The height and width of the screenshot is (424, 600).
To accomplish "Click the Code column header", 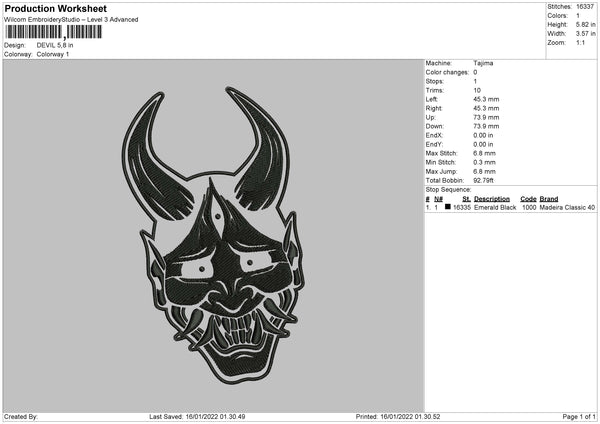I will (x=528, y=198).
